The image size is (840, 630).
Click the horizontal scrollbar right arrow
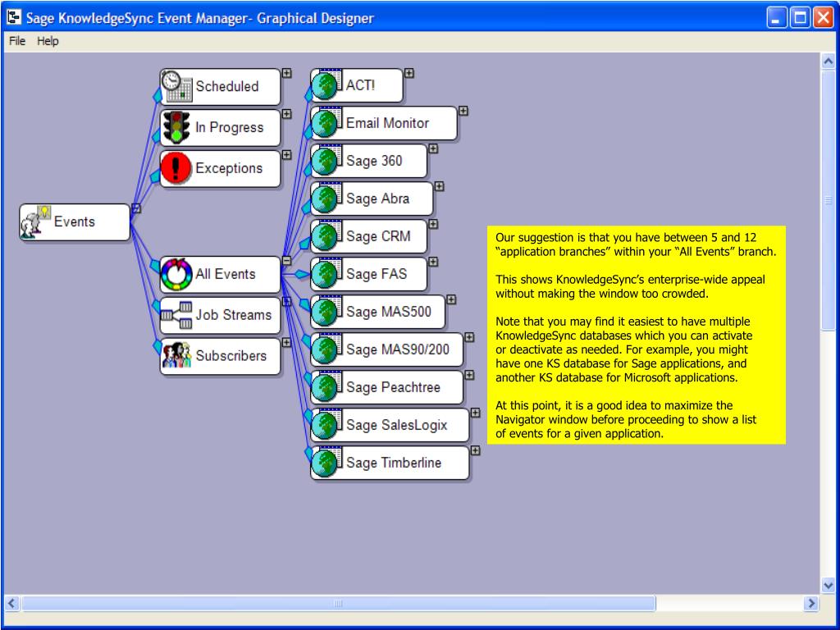(811, 604)
